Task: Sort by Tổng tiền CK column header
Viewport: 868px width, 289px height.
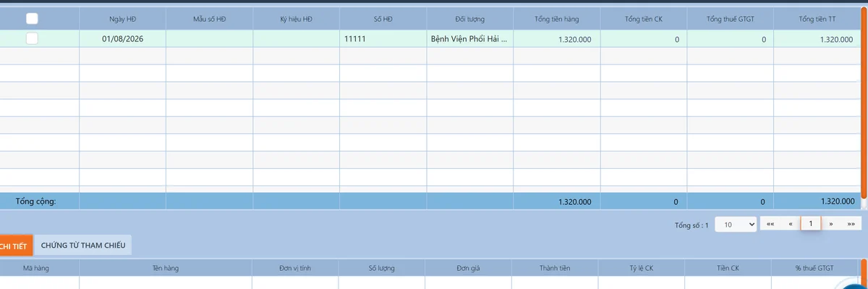Action: coord(644,19)
